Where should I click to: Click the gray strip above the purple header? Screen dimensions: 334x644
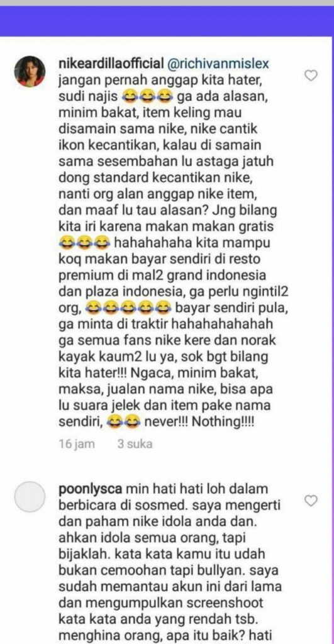pyautogui.click(x=167, y=3)
